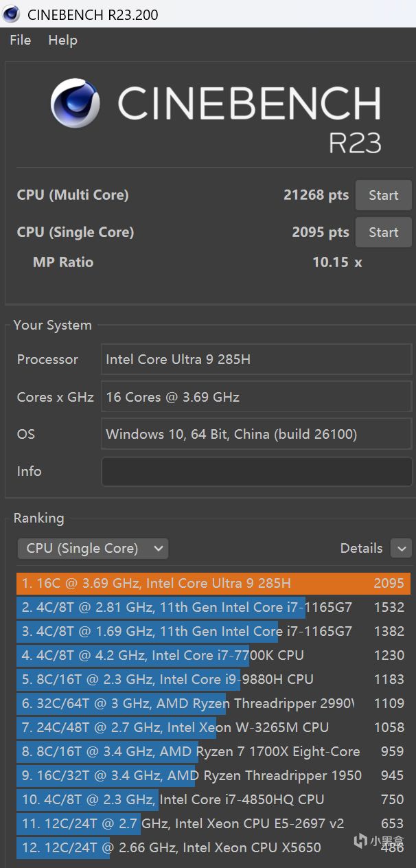Screen dimensions: 416x868
Task: Click the Cores x GHz field
Action: (x=257, y=397)
